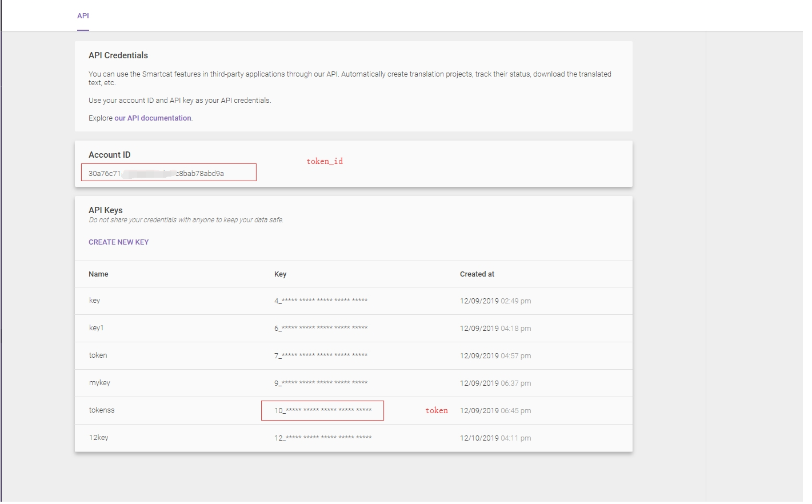Click the API Keys heading
This screenshot has height=504, width=812.
point(105,210)
